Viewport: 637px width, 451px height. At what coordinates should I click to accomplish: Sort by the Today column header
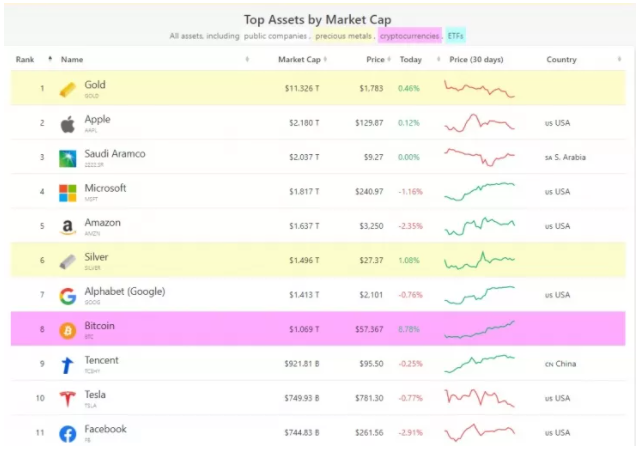[410, 60]
